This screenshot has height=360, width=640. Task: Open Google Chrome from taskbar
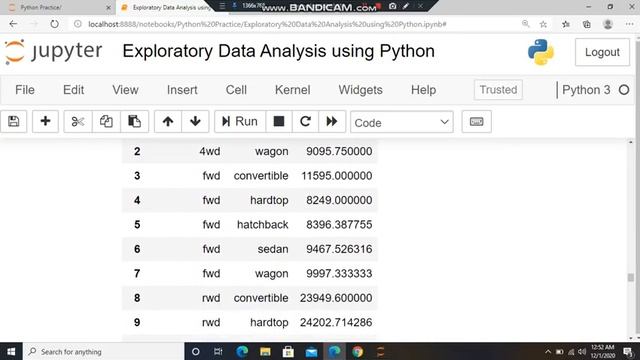pyautogui.click(x=358, y=351)
